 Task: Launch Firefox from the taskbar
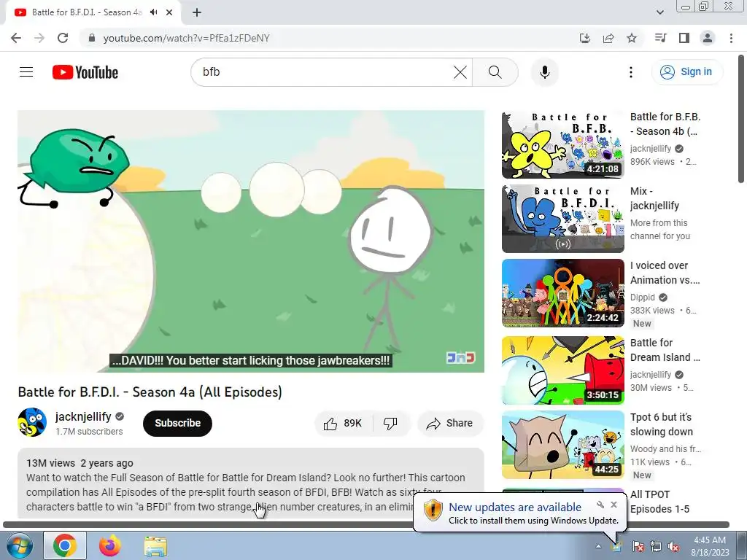(x=110, y=545)
